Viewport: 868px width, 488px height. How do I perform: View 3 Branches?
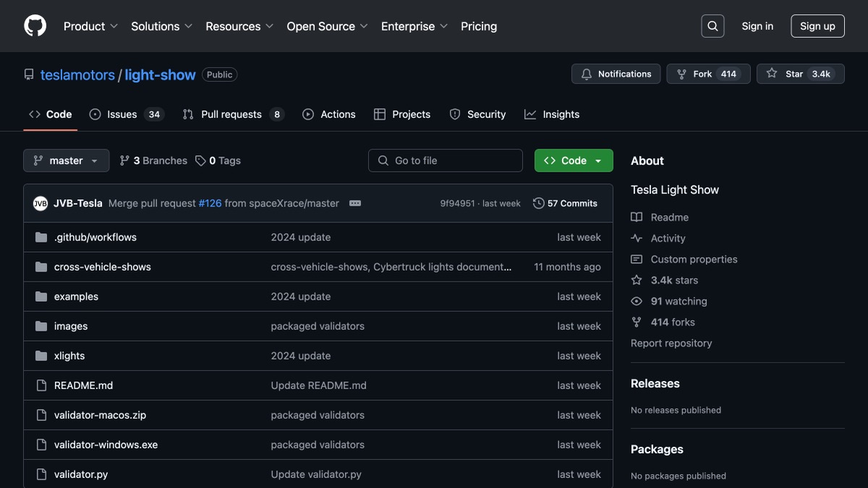[x=153, y=160]
